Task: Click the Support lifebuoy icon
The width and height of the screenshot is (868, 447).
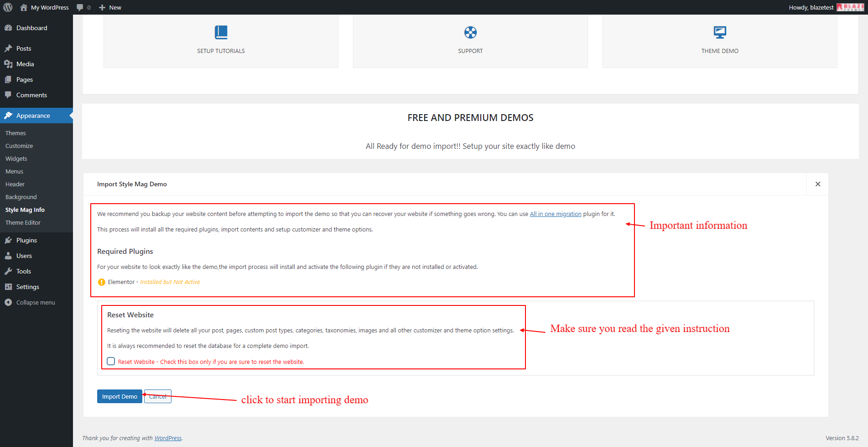Action: (470, 32)
